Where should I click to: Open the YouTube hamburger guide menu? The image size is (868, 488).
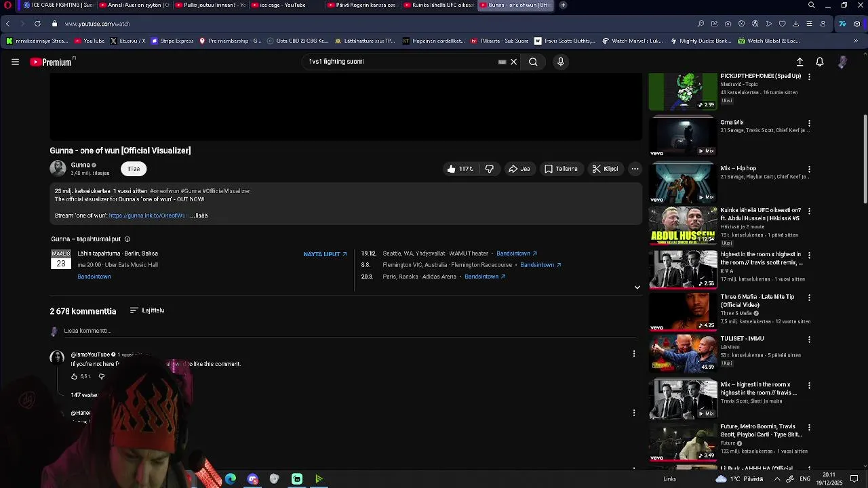pyautogui.click(x=15, y=62)
